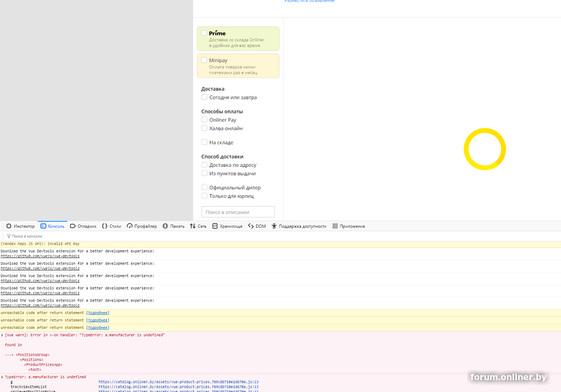Open the Сеть network panel
This screenshot has height=392, width=561.
198,226
